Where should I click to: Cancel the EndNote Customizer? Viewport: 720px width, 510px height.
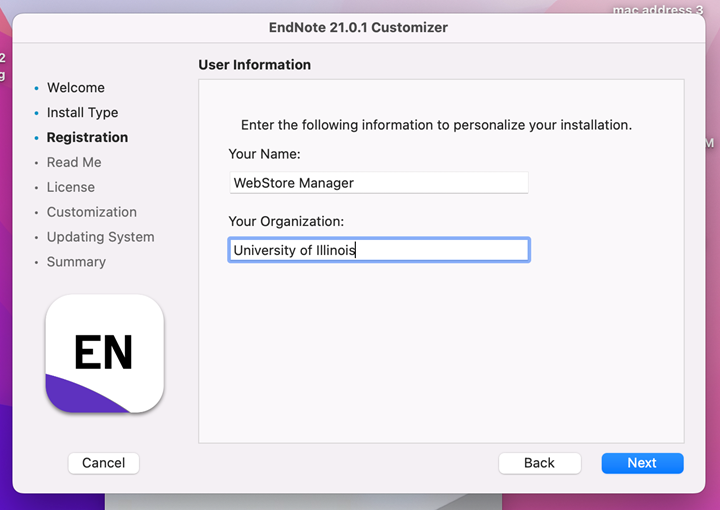point(103,463)
